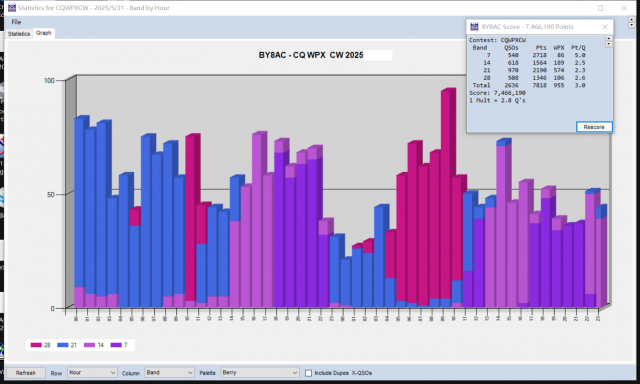Click the 14 band legend swatch
The width and height of the screenshot is (640, 384).
point(89,345)
